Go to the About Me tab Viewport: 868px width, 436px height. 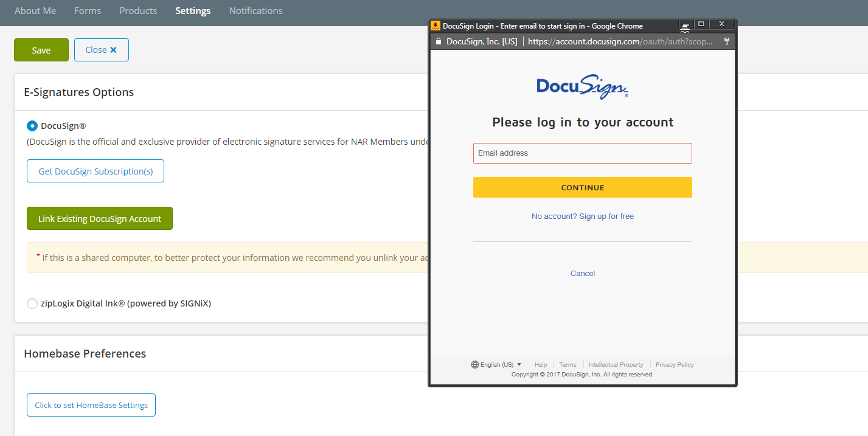pyautogui.click(x=35, y=10)
